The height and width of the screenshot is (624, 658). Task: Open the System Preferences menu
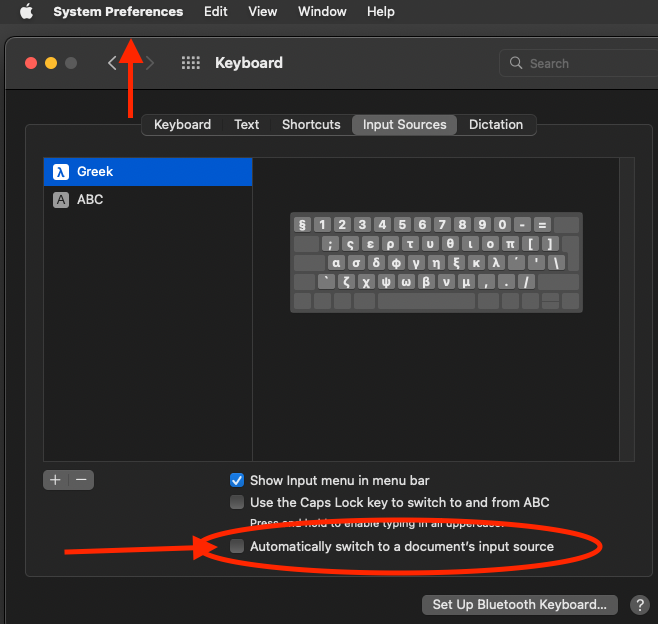click(x=118, y=11)
